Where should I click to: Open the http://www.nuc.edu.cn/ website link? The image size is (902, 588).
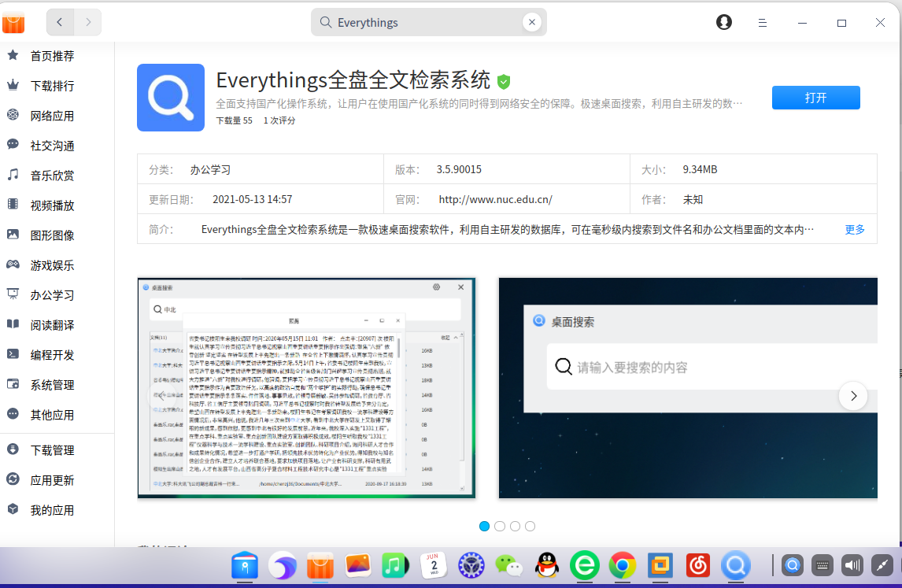(x=495, y=200)
